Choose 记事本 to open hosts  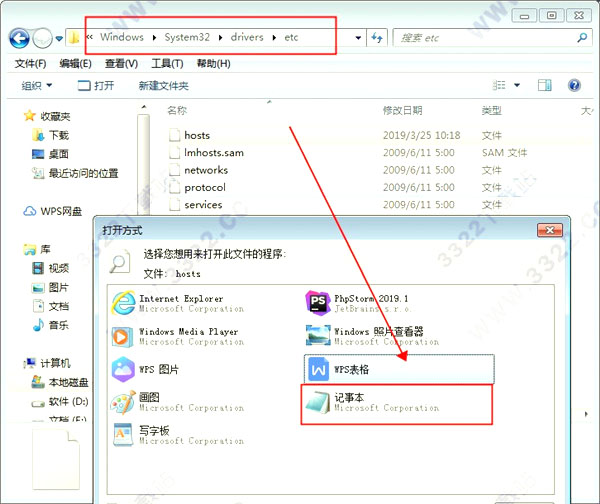coord(396,405)
